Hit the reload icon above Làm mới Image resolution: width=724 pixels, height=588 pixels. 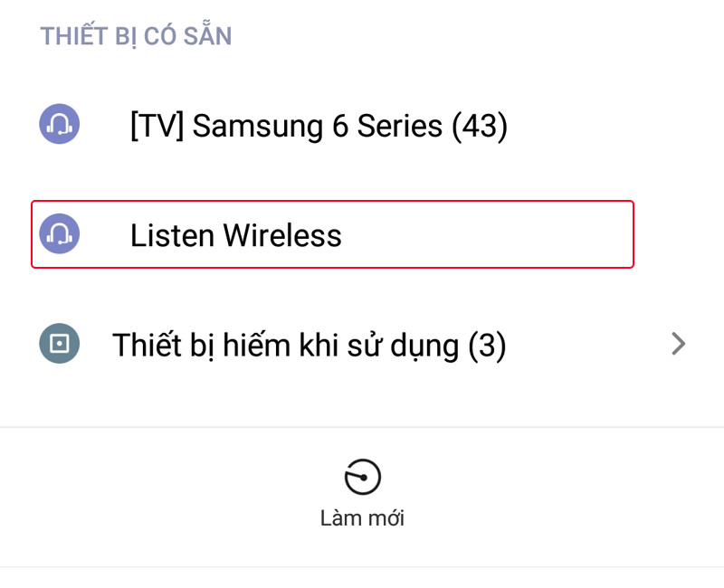pyautogui.click(x=362, y=477)
